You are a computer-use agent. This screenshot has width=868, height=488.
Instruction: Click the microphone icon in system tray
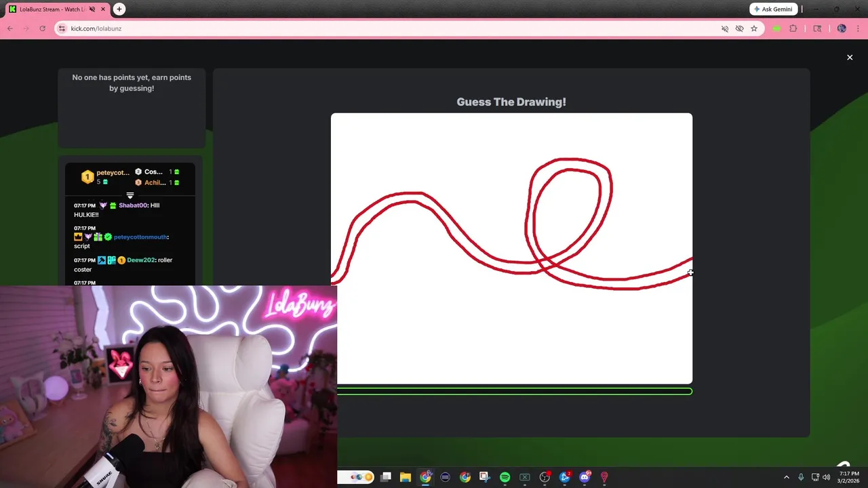pos(801,477)
